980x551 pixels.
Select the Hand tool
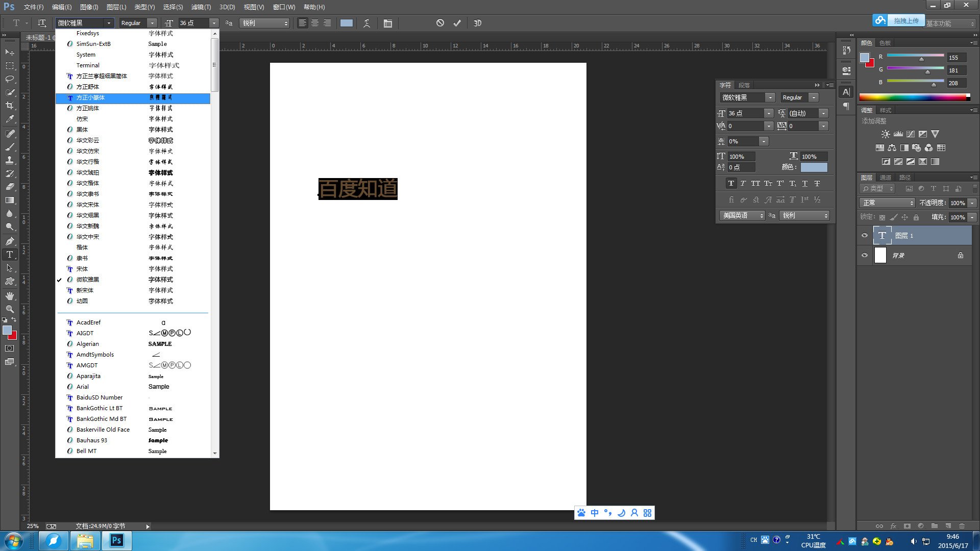(9, 295)
